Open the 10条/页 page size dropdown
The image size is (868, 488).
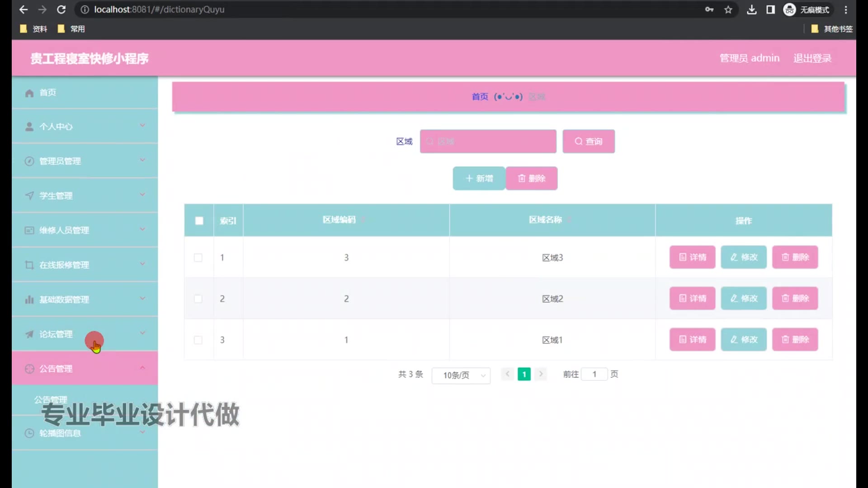[461, 375]
